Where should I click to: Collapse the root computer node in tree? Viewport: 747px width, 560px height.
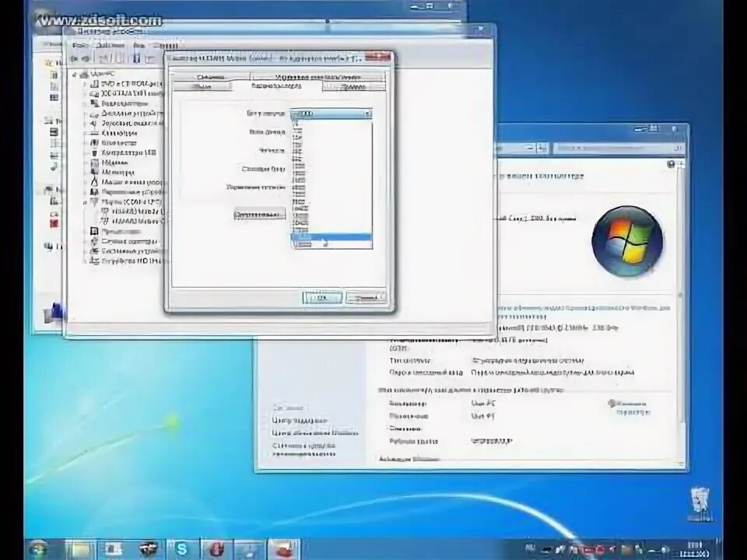coord(75,74)
